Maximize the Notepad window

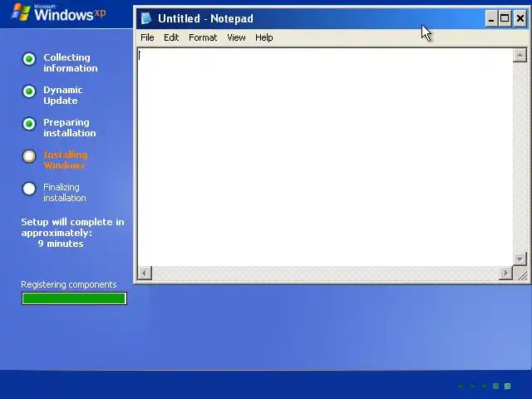(505, 18)
